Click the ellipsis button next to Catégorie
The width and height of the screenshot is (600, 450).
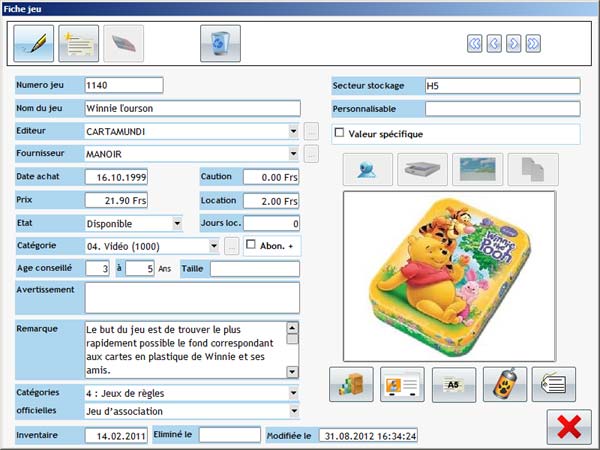click(x=232, y=246)
